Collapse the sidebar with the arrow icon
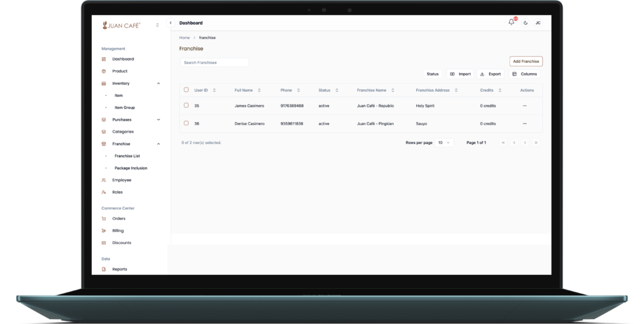Viewport: 644px width, 324px height. [171, 23]
